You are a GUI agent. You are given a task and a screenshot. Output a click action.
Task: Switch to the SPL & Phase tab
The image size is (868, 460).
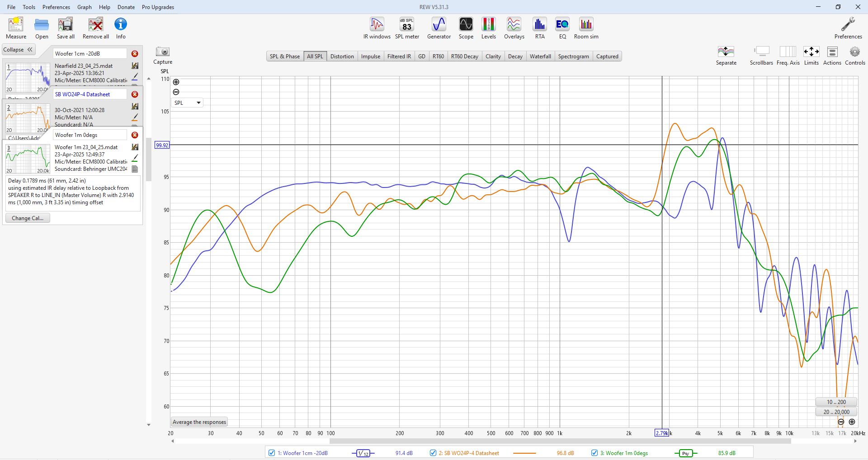[285, 56]
